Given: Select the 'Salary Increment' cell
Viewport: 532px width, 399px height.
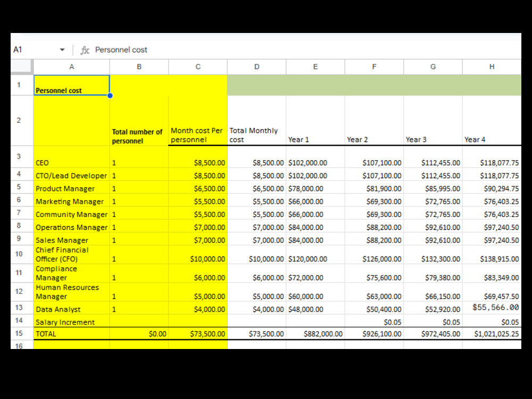Looking at the screenshot, I should (72, 321).
